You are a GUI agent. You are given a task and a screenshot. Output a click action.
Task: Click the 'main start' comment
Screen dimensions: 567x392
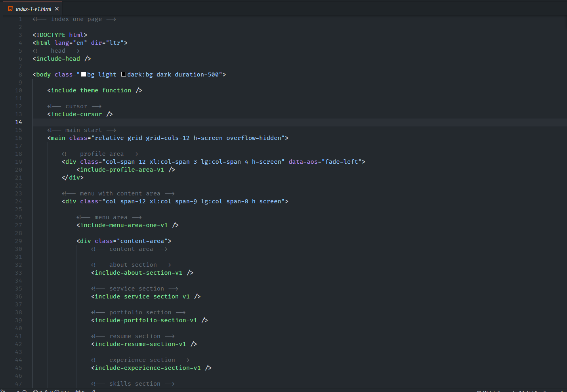(x=82, y=130)
